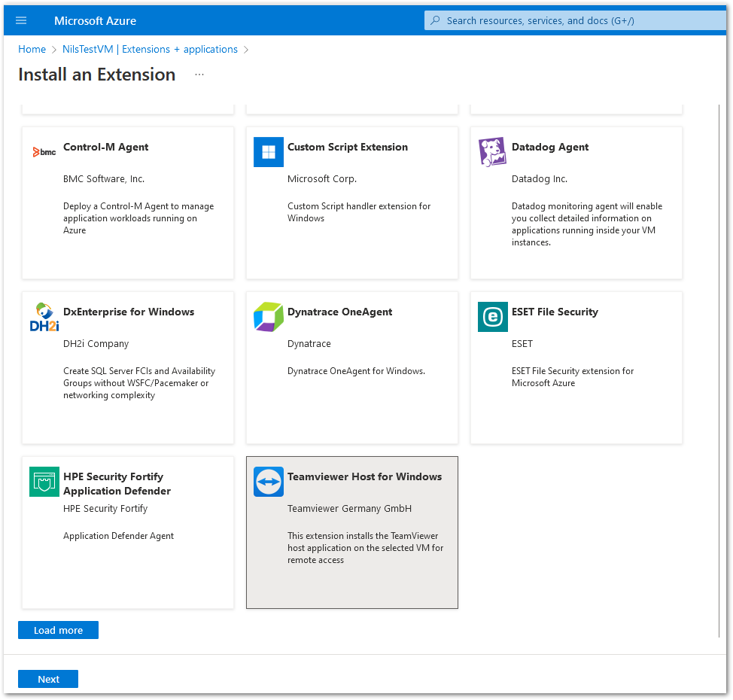Select Custom Script Extension title

pos(348,147)
